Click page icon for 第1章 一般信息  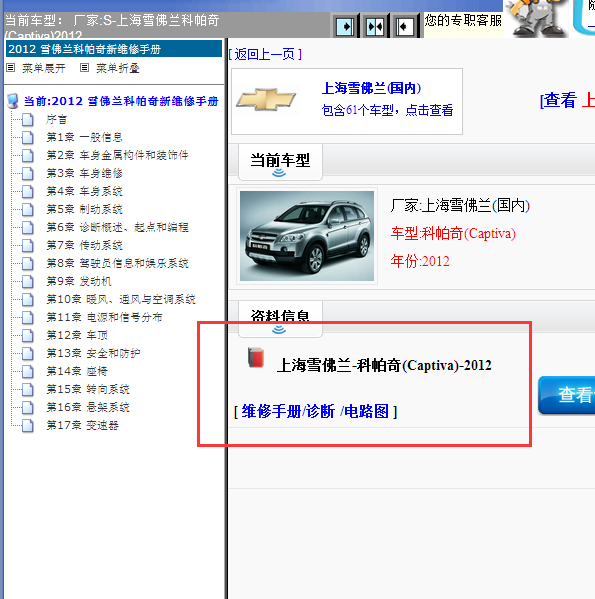[27, 138]
